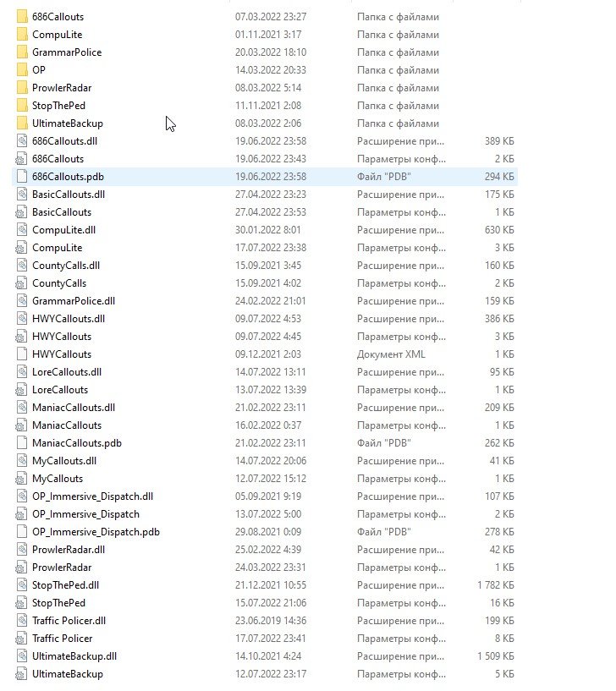The height and width of the screenshot is (691, 616).
Task: Click the ManiacCallouts.dll file icon
Action: pos(22,407)
